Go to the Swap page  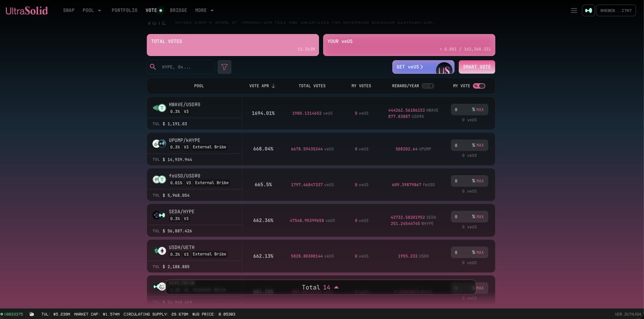[x=69, y=10]
